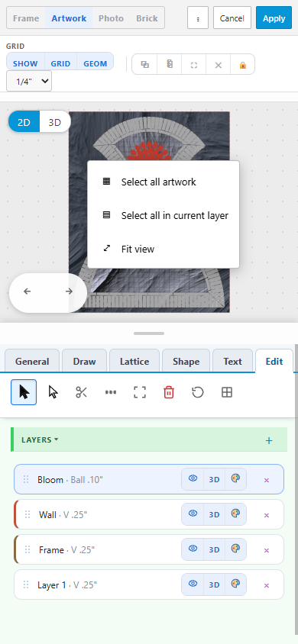This screenshot has width=298, height=644.
Task: Open the Edit tab
Action: [274, 361]
